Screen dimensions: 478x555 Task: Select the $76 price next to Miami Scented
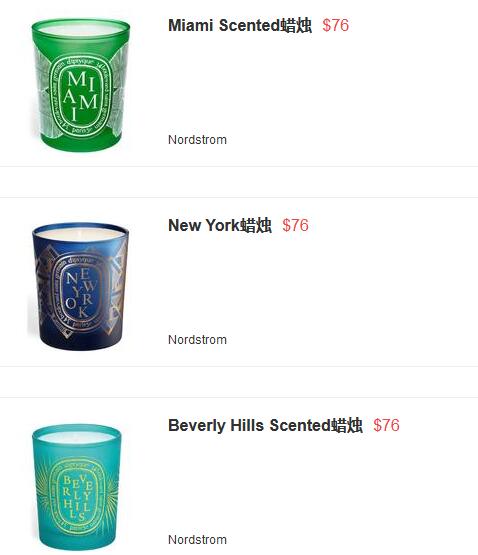tap(336, 25)
